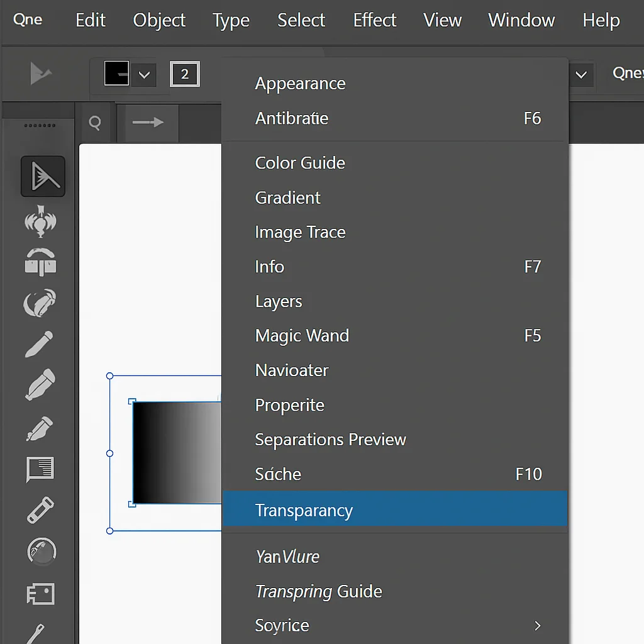The height and width of the screenshot is (644, 644).
Task: Expand the Soyrice submenu arrow
Action: click(x=537, y=626)
